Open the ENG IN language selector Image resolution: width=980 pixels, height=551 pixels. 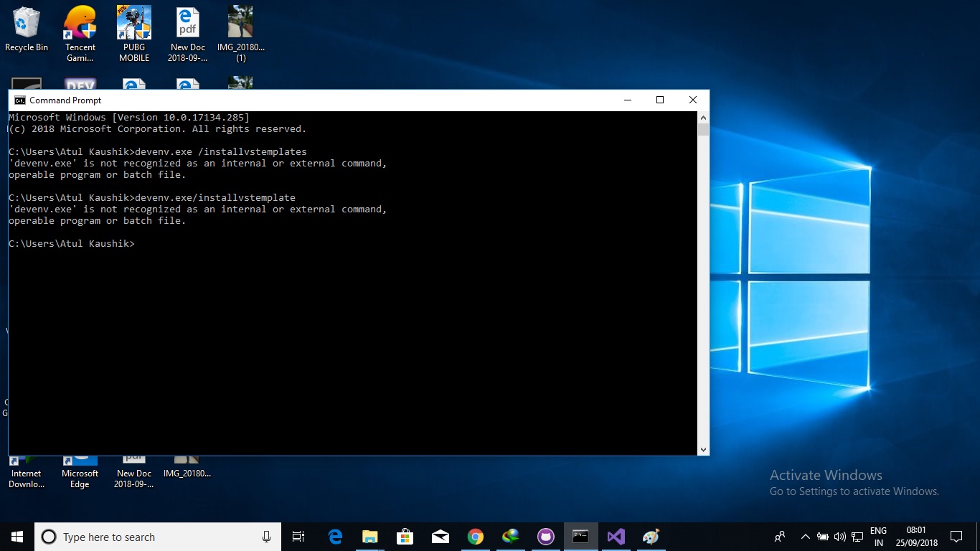878,537
